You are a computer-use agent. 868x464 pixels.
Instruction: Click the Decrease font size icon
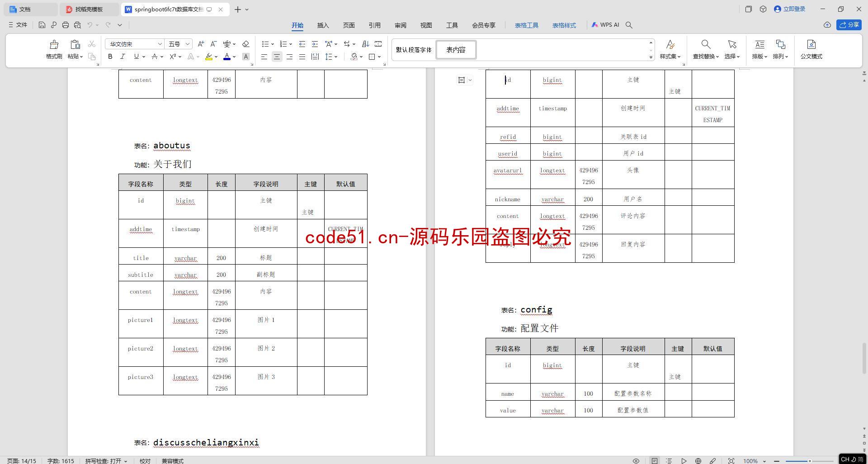pos(214,44)
